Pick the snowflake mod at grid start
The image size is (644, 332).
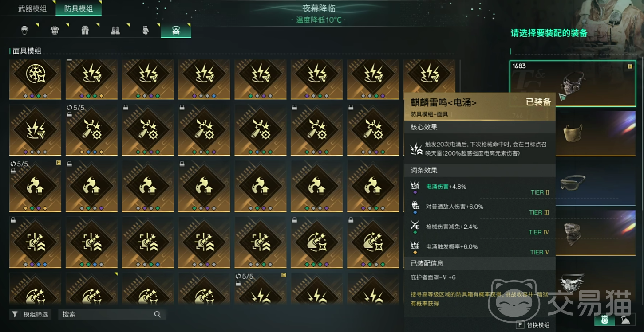click(35, 79)
